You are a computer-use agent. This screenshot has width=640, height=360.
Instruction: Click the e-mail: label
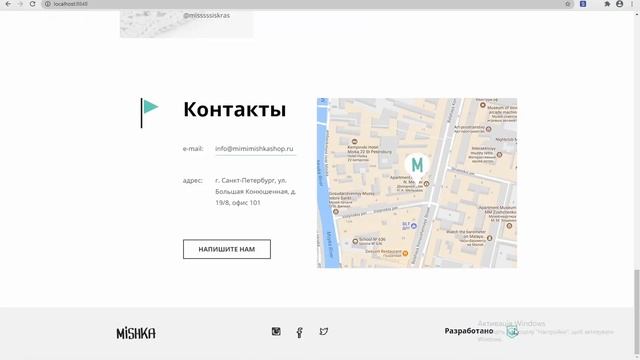(193, 149)
